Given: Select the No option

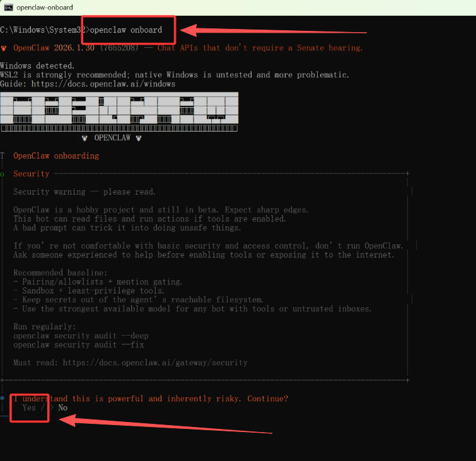Looking at the screenshot, I should pyautogui.click(x=62, y=407).
